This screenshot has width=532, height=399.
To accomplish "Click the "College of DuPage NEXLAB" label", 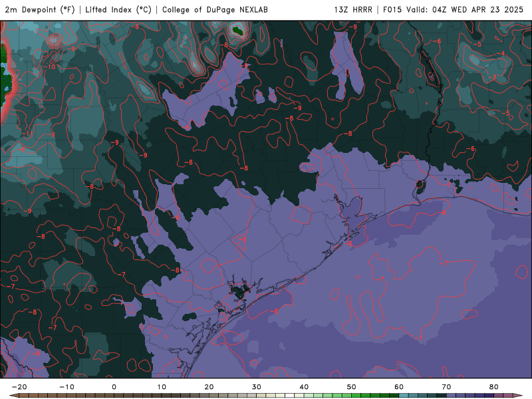I will (215, 10).
